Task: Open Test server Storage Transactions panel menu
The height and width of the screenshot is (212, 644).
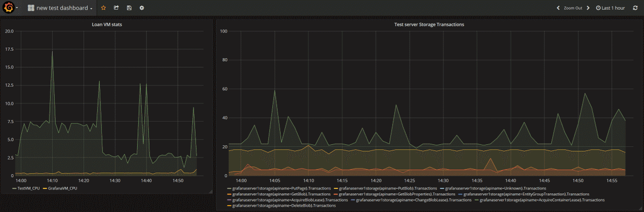Action: click(429, 25)
